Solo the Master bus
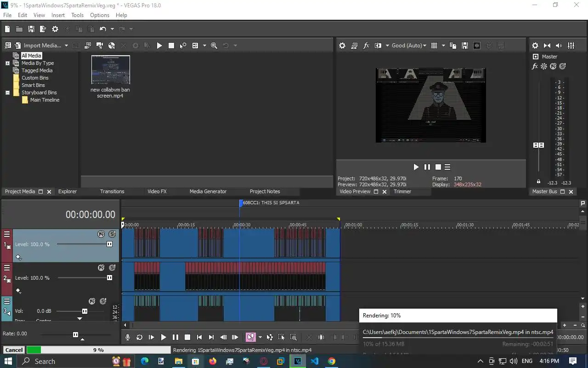588x368 pixels. [x=562, y=66]
